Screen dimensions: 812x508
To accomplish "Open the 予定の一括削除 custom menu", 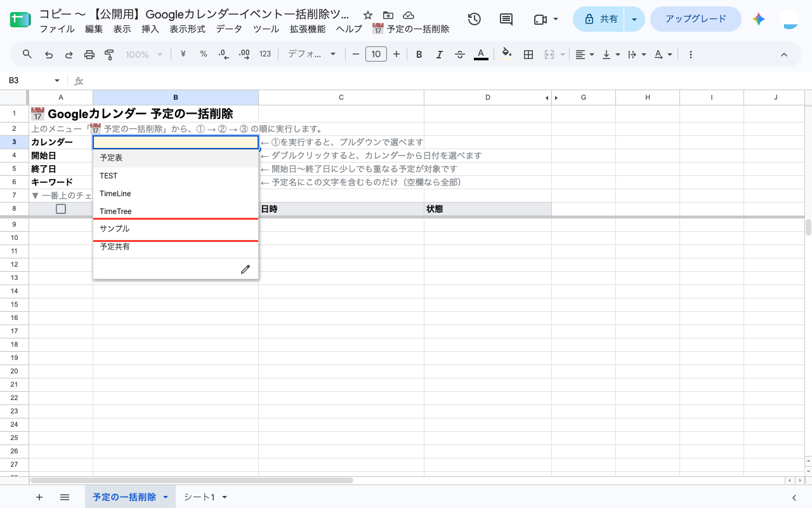I will [x=410, y=29].
